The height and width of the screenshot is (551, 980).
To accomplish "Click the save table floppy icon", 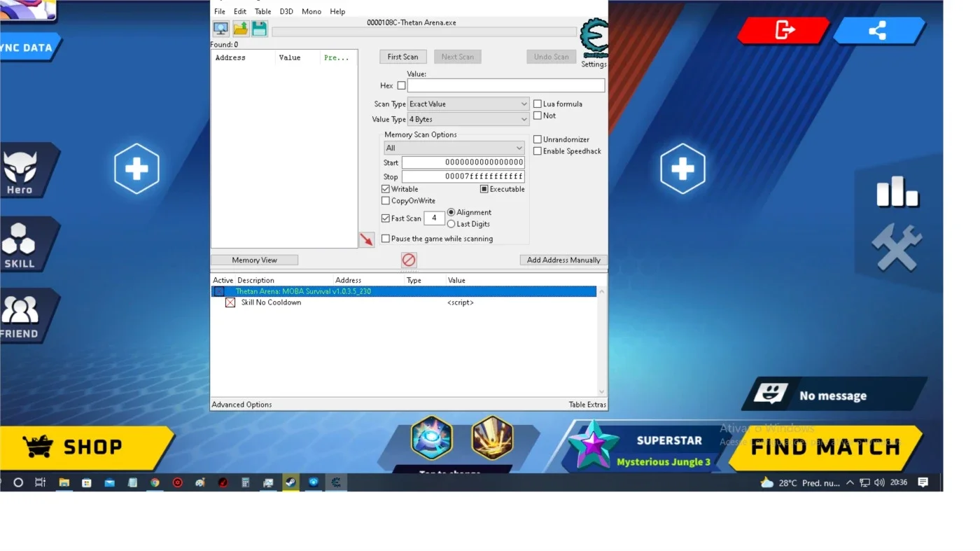I will coord(259,29).
